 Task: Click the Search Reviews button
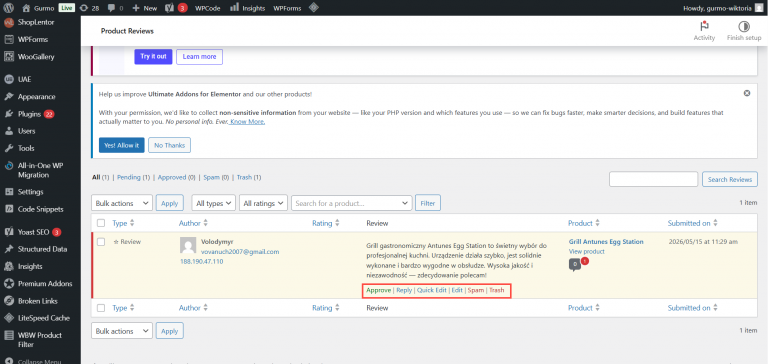tap(730, 179)
